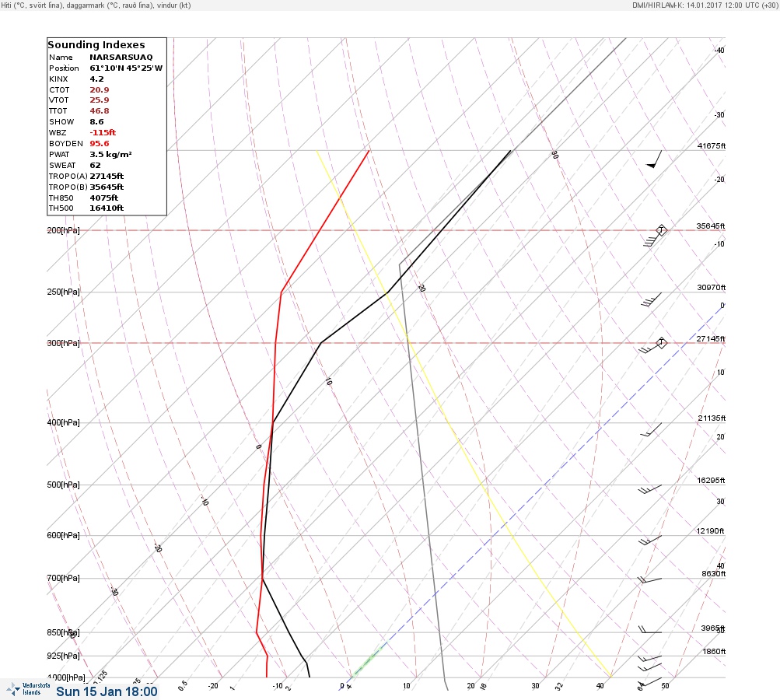Click the '200[hPa]' pressure label

63,230
